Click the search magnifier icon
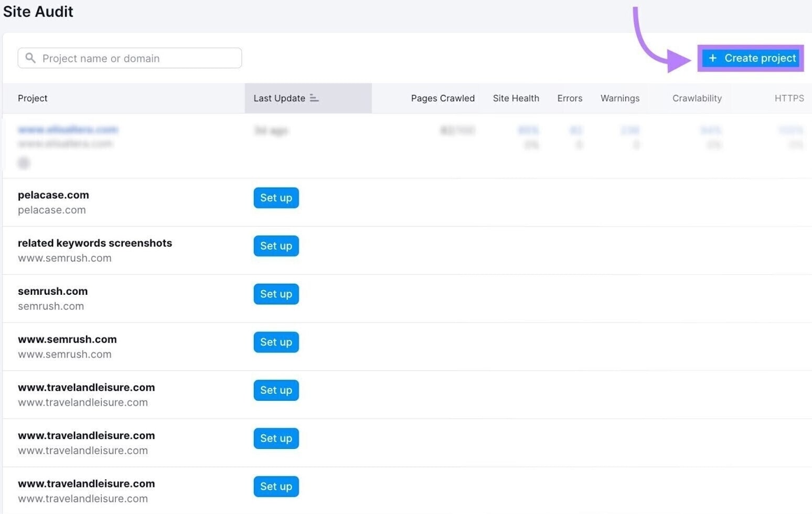Image resolution: width=812 pixels, height=514 pixels. 30,58
